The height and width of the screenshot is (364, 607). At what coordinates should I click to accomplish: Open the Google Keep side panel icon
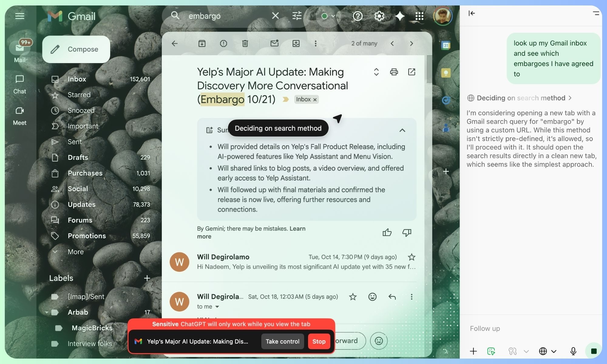[446, 73]
